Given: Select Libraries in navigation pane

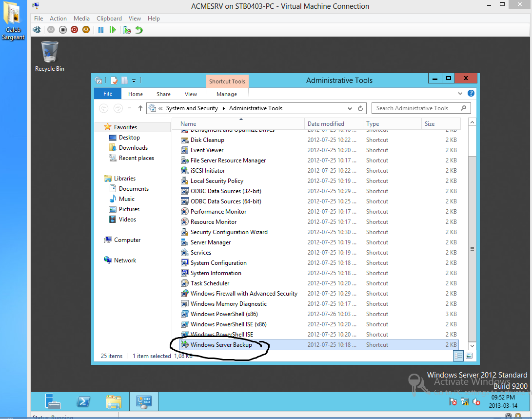Looking at the screenshot, I should (x=124, y=179).
